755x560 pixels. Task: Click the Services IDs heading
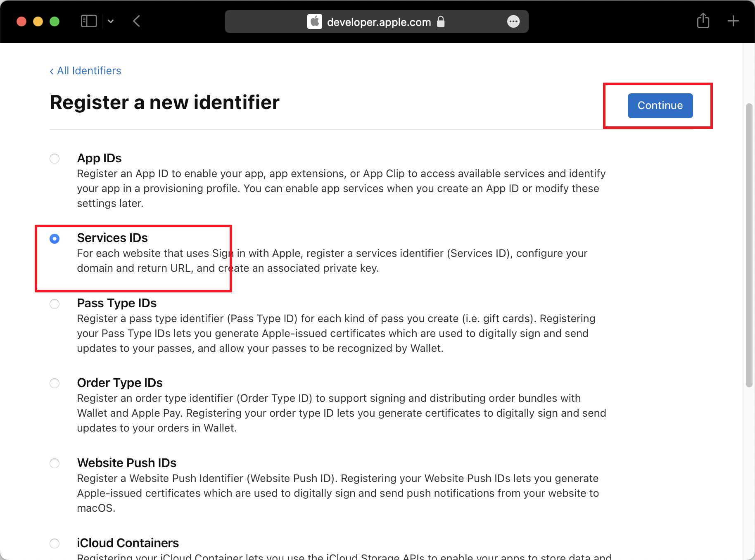(112, 238)
